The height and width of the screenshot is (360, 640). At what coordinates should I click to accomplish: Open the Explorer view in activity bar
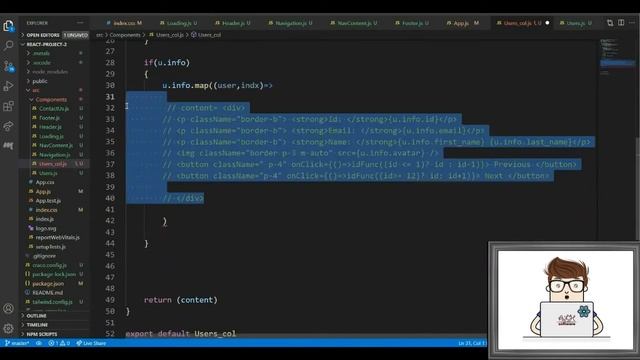coord(9,26)
